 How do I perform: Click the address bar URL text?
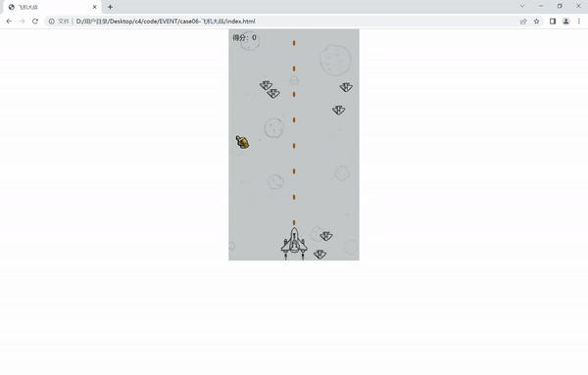pos(166,22)
